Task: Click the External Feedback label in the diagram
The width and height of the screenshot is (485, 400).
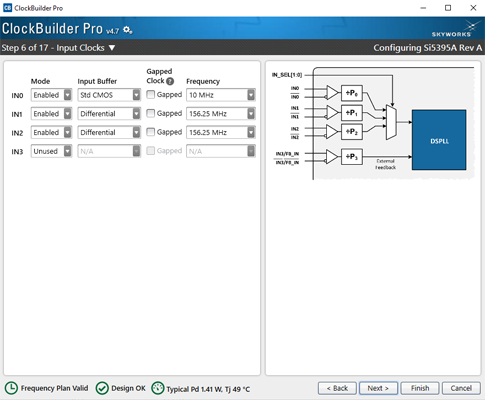Action: click(385, 164)
